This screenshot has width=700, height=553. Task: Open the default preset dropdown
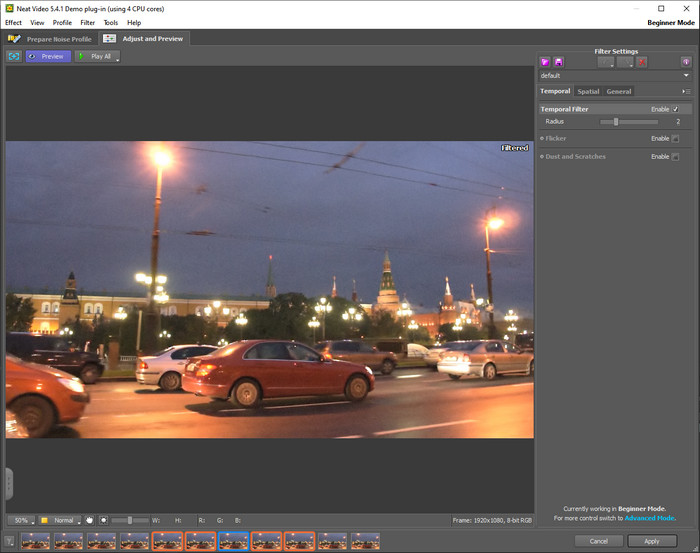point(615,76)
